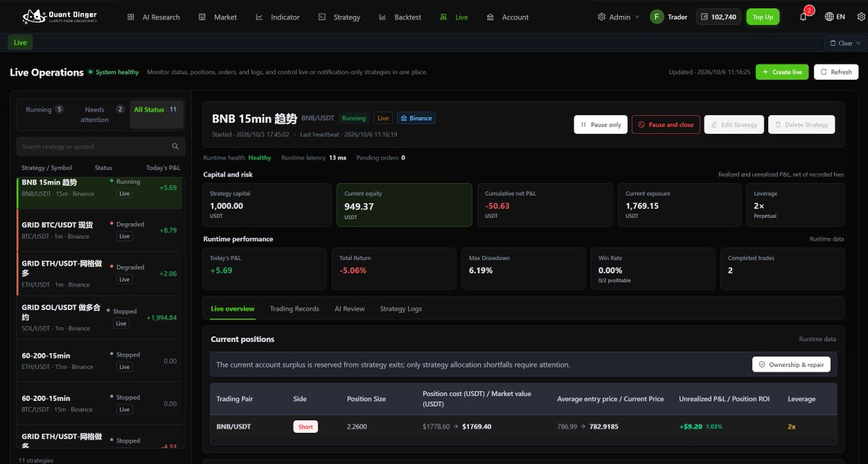Click the Ownership & repair button
The image size is (868, 464).
[x=791, y=364]
